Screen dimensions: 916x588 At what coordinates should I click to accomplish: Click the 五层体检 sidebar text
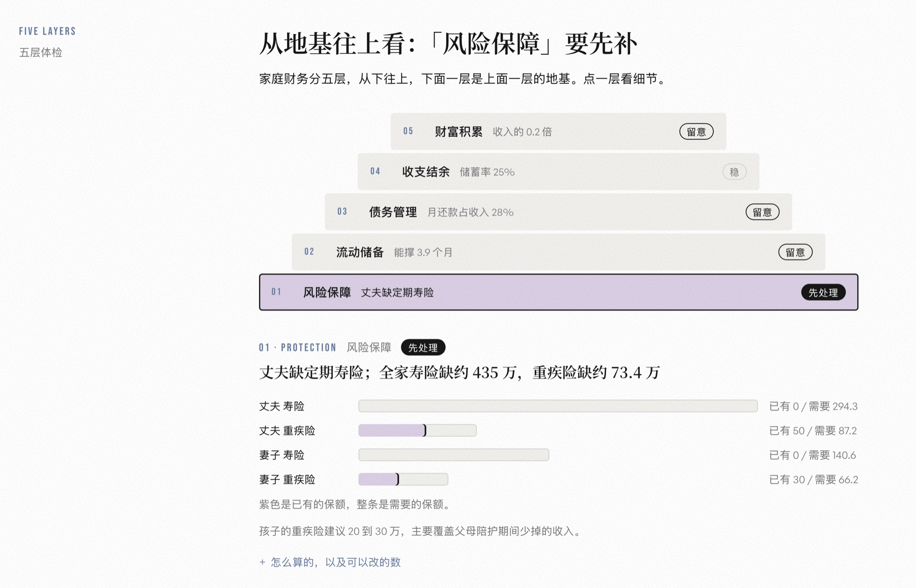[41, 52]
